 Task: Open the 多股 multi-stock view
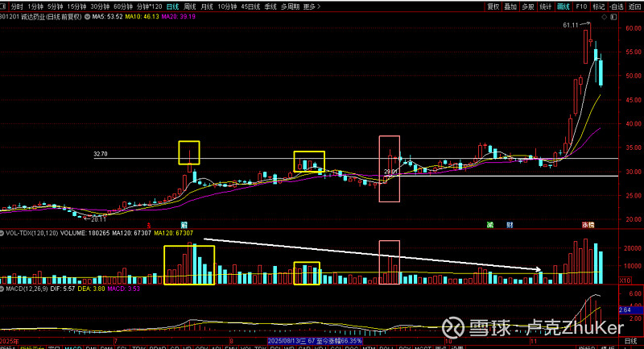coord(528,6)
